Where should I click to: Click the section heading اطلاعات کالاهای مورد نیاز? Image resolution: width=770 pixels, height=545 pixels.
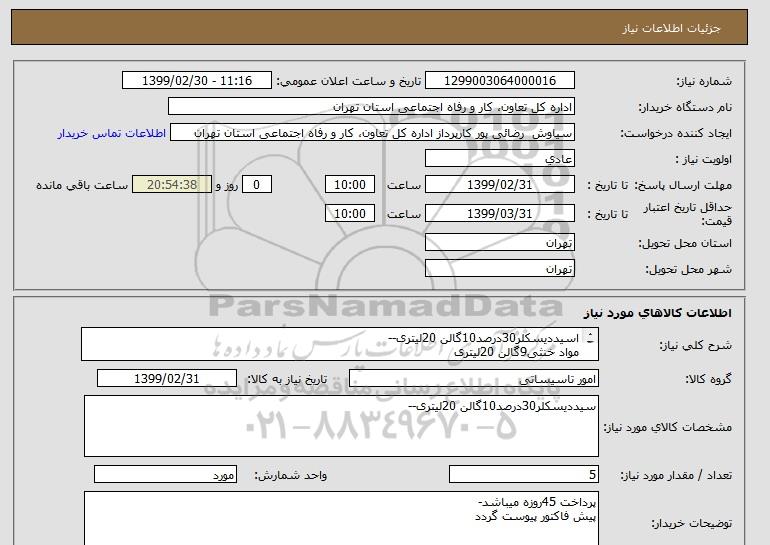coord(658,313)
